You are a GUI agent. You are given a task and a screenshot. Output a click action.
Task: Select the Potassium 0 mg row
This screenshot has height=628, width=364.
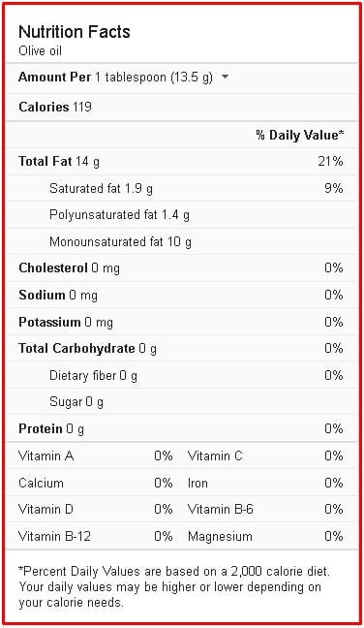182,322
